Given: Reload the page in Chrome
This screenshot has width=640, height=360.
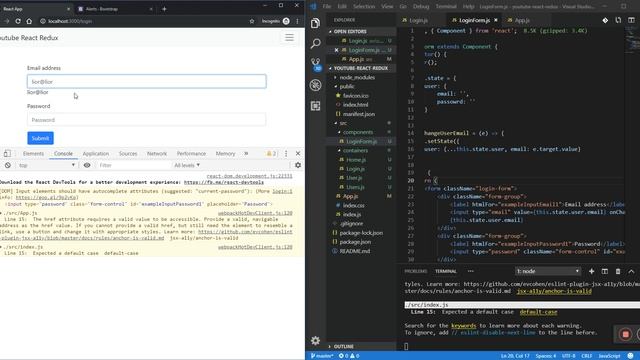Looking at the screenshot, I should click(18, 21).
